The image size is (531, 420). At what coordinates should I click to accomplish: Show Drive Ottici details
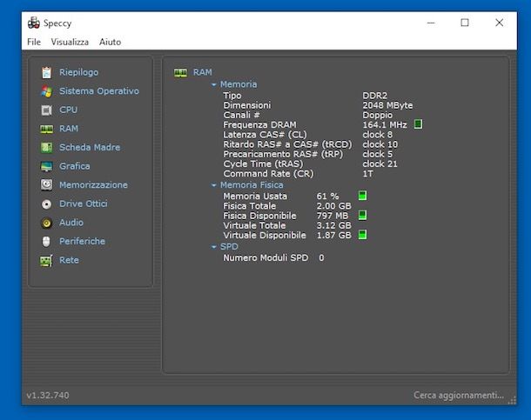[x=84, y=203]
